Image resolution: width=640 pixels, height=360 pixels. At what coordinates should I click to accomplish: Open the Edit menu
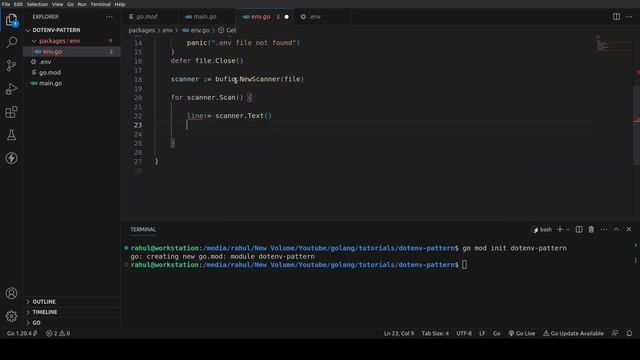point(18,4)
